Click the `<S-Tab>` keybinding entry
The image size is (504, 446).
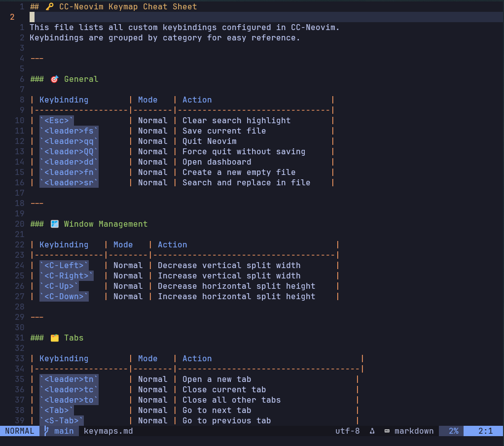pos(62,421)
